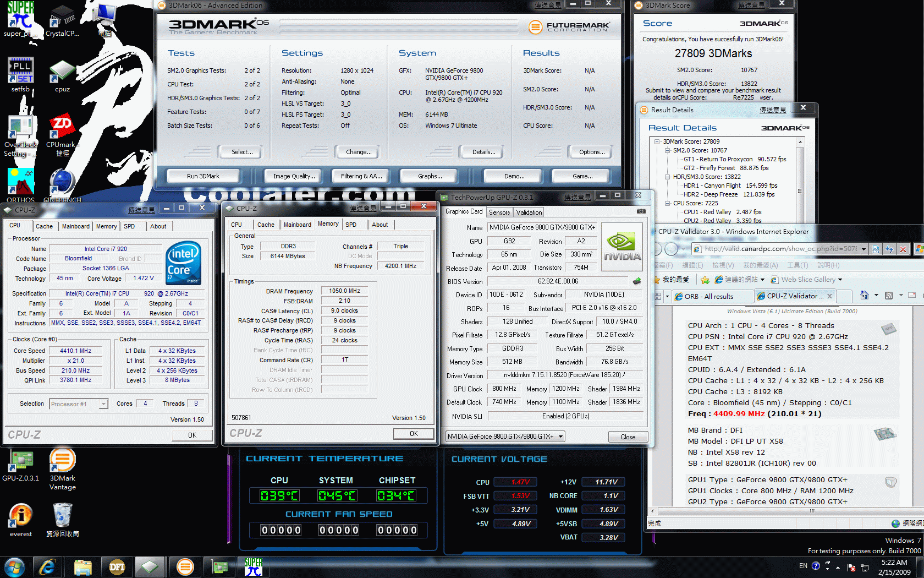Image resolution: width=924 pixels, height=578 pixels.
Task: Click OK in the Memory CPU-Z window
Action: 414,434
